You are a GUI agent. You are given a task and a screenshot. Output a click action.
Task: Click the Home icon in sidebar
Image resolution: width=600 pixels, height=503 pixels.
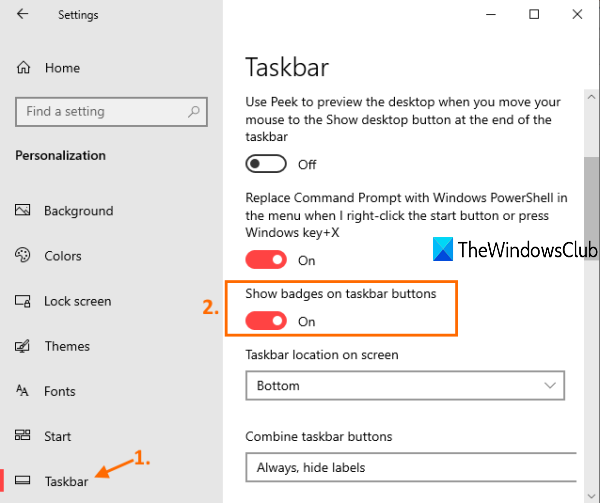pyautogui.click(x=24, y=68)
